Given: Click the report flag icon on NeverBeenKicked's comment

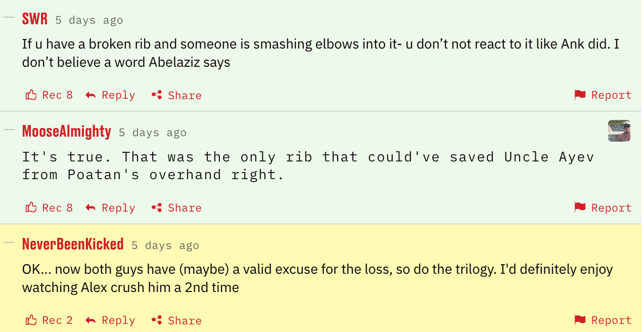Looking at the screenshot, I should pos(580,320).
